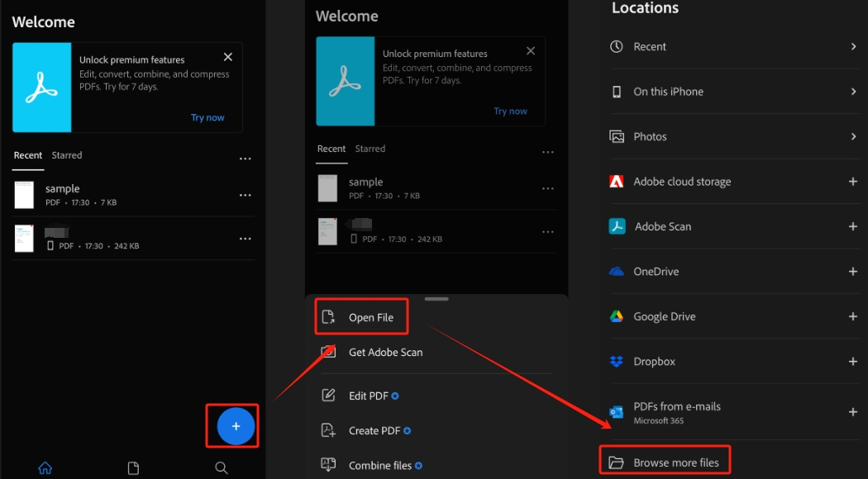Tap the action sheet drag handle
The image size is (868, 479).
coord(436,298)
